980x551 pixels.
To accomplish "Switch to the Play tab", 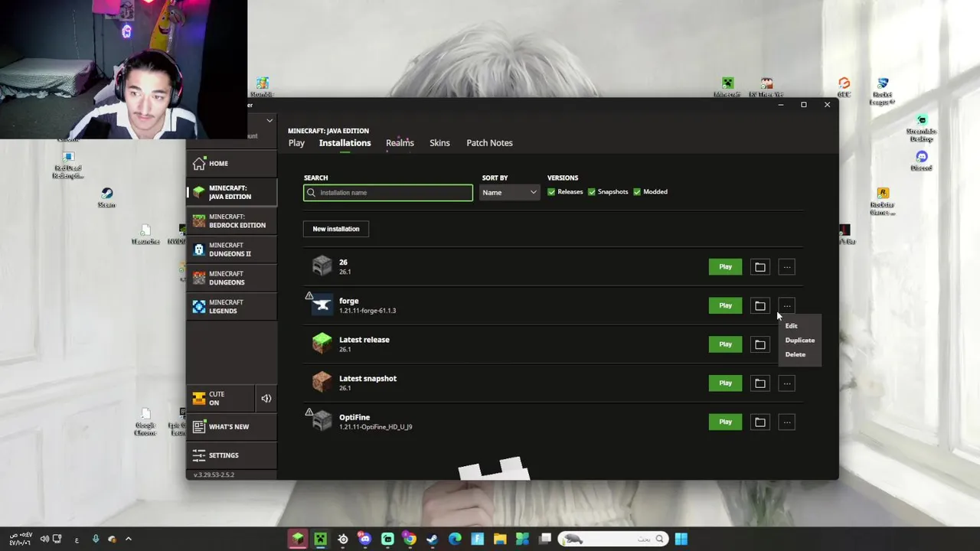I will click(296, 143).
